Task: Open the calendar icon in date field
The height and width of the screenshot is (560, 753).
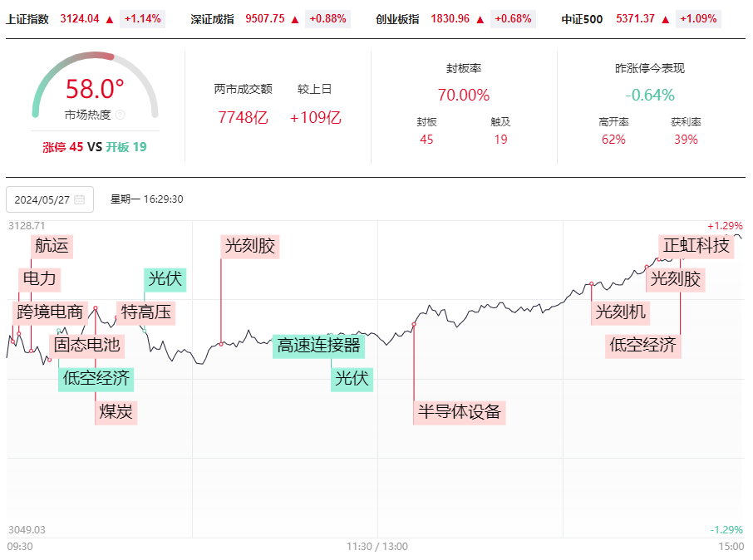Action: tap(79, 199)
